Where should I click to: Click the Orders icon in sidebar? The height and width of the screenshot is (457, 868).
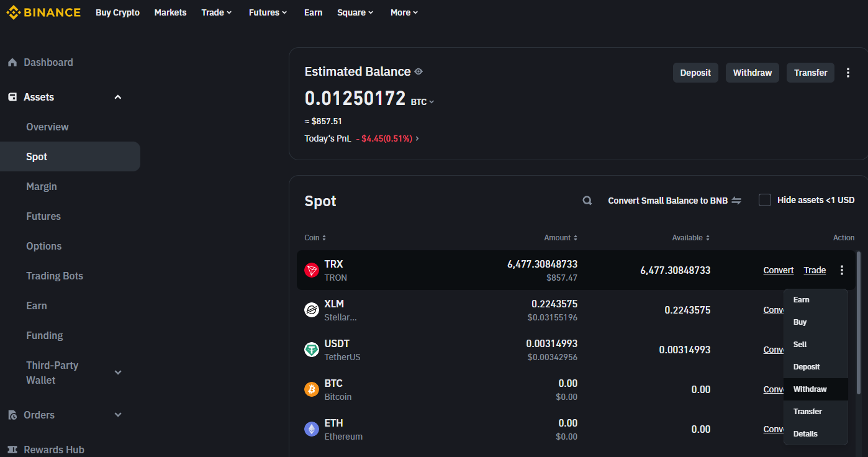(12, 415)
